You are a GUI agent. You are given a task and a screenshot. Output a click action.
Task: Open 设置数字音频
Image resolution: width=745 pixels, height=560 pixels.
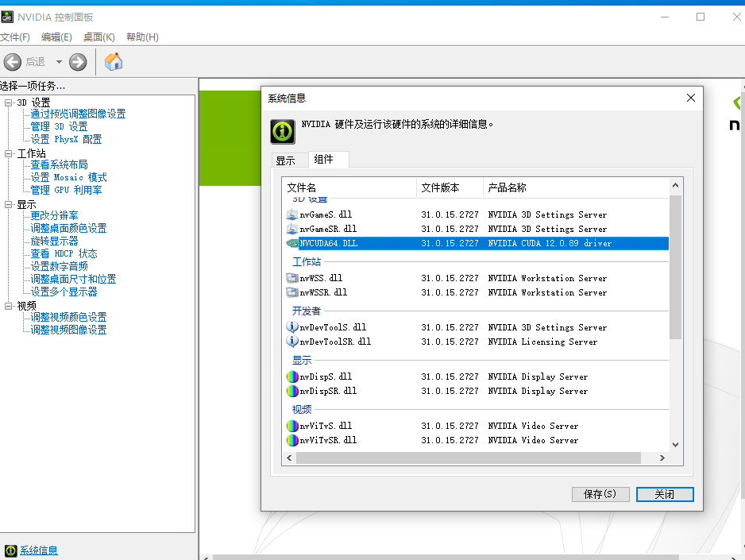(59, 266)
